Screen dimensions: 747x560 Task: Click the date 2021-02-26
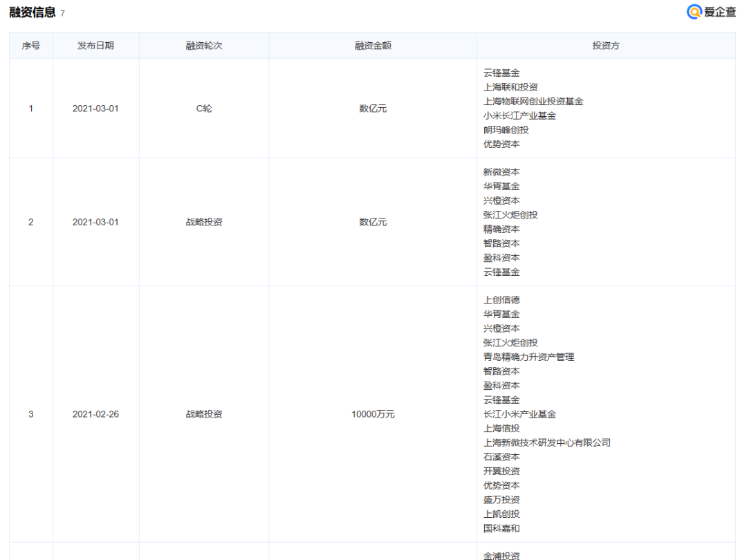(95, 414)
